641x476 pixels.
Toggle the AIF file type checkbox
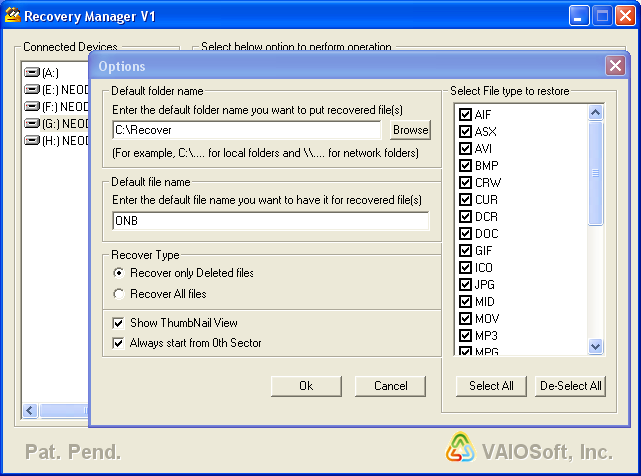coord(465,114)
